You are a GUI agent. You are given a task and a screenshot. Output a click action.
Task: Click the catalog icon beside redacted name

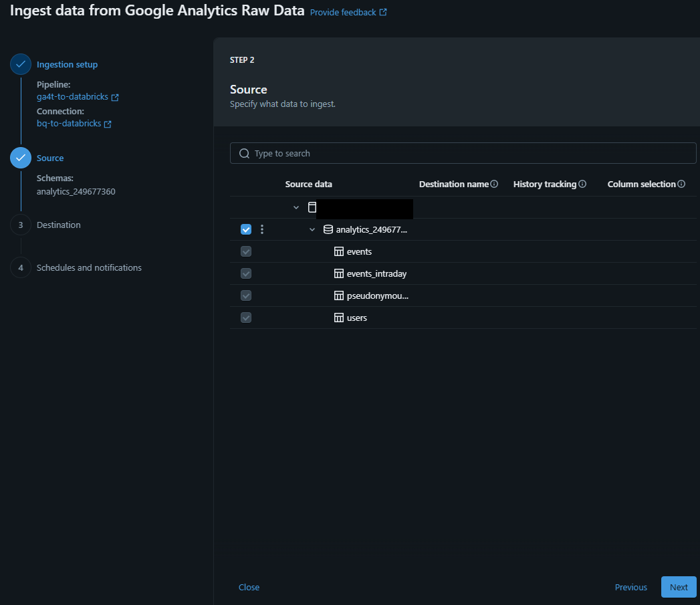coord(312,207)
